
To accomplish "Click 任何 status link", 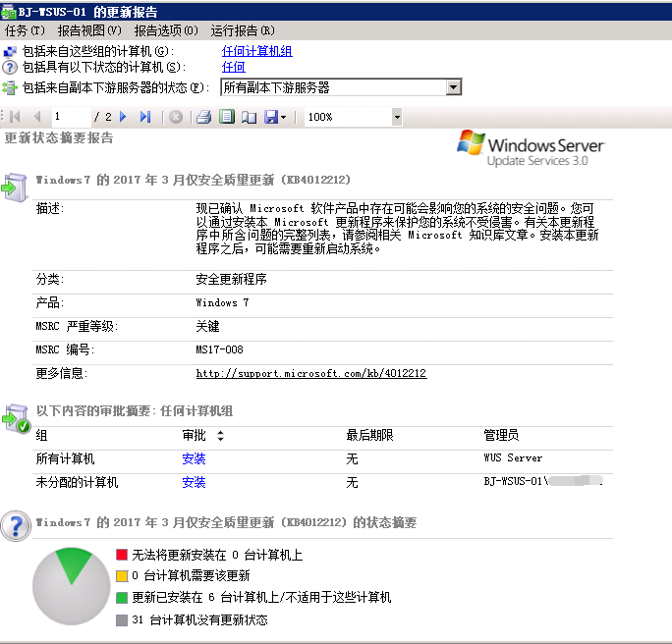I will tap(234, 67).
